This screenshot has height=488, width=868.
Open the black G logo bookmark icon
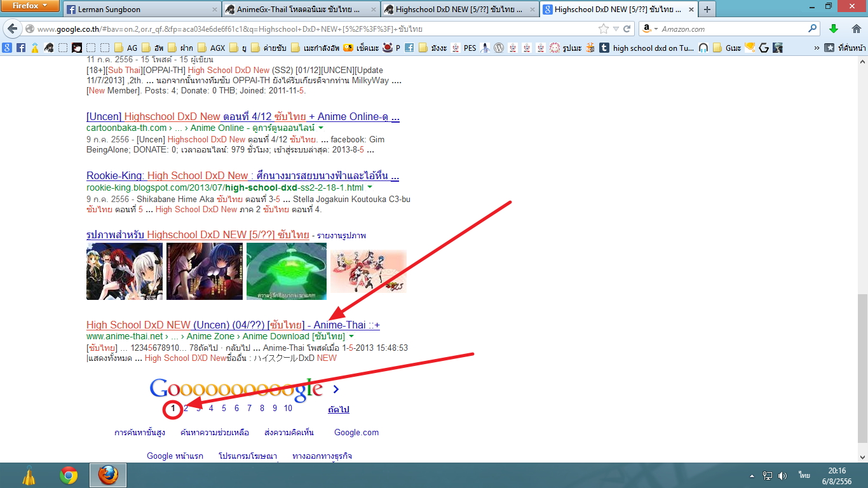click(x=764, y=48)
